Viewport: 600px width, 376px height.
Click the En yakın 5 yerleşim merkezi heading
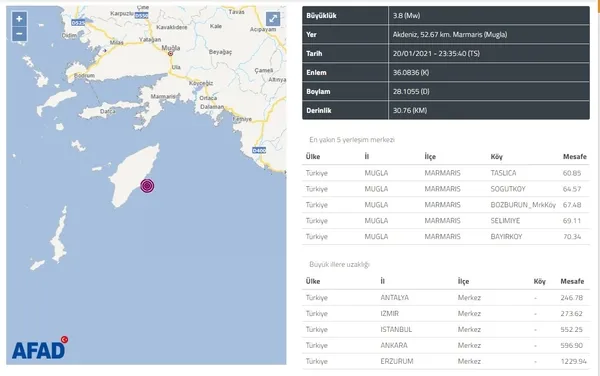pyautogui.click(x=352, y=140)
